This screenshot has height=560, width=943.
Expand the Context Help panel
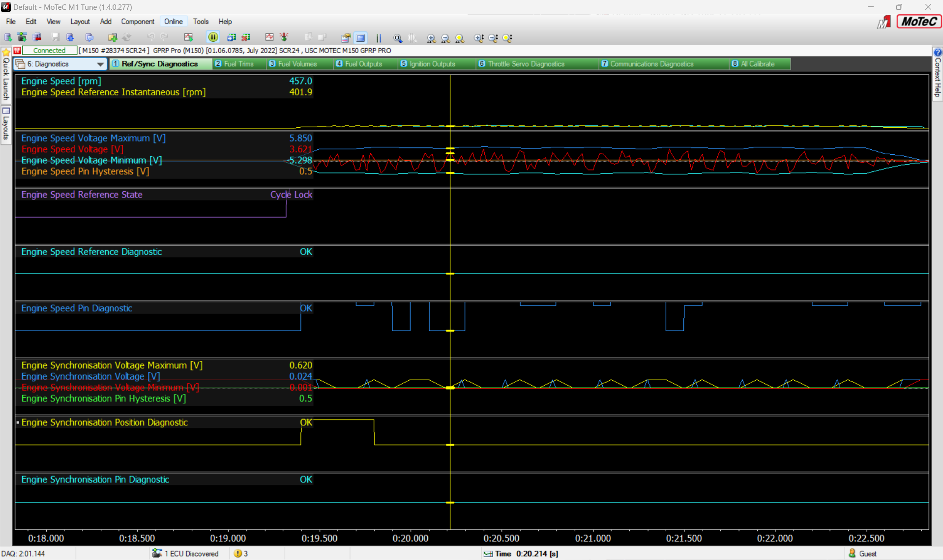[x=938, y=79]
